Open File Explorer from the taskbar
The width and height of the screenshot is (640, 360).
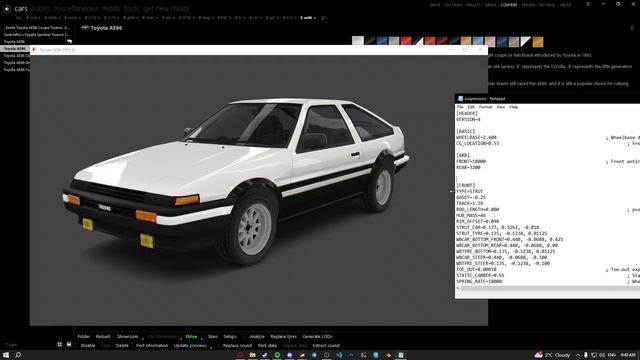click(253, 355)
